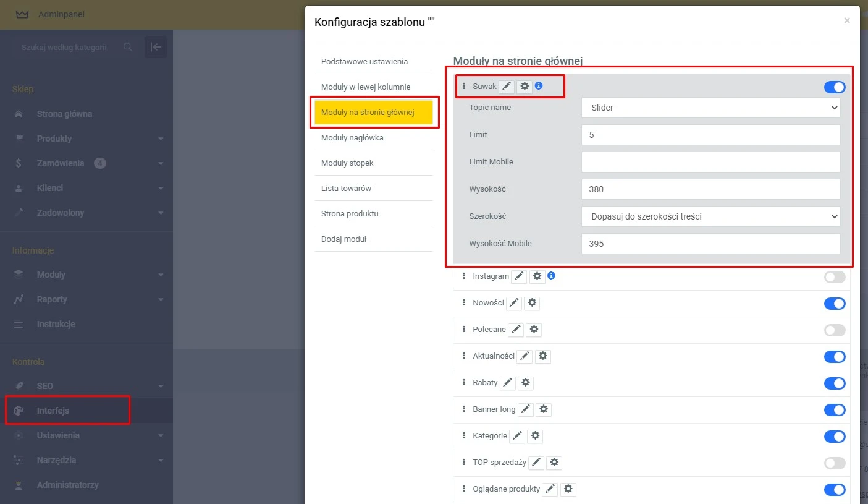Open Interfejs in the sidebar
This screenshot has height=504, width=868.
(x=53, y=411)
